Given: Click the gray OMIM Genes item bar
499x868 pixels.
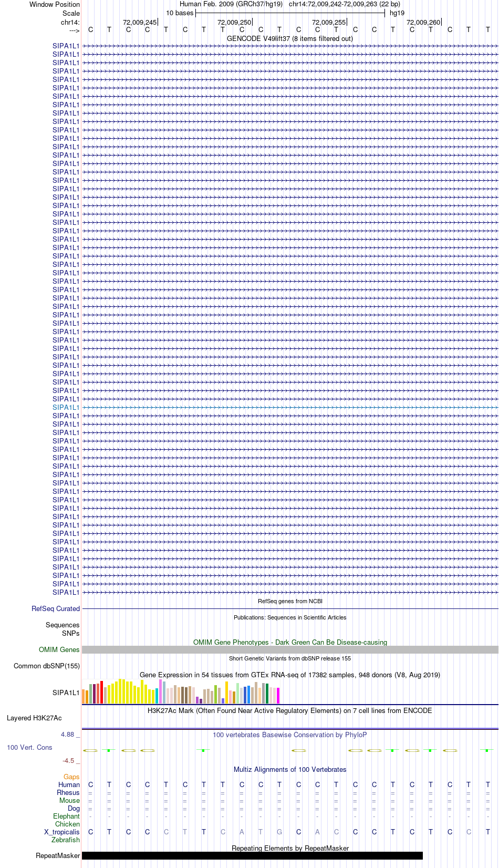Looking at the screenshot, I should [x=290, y=650].
